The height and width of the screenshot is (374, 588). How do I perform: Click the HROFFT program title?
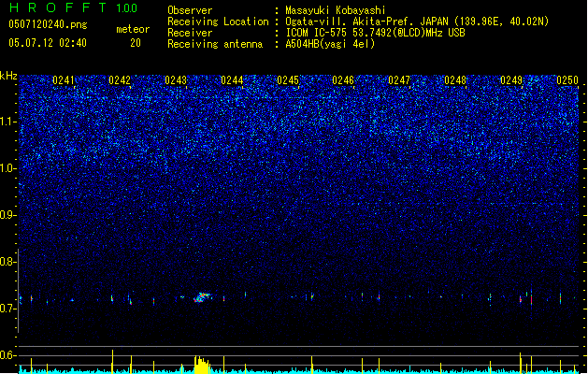point(58,7)
